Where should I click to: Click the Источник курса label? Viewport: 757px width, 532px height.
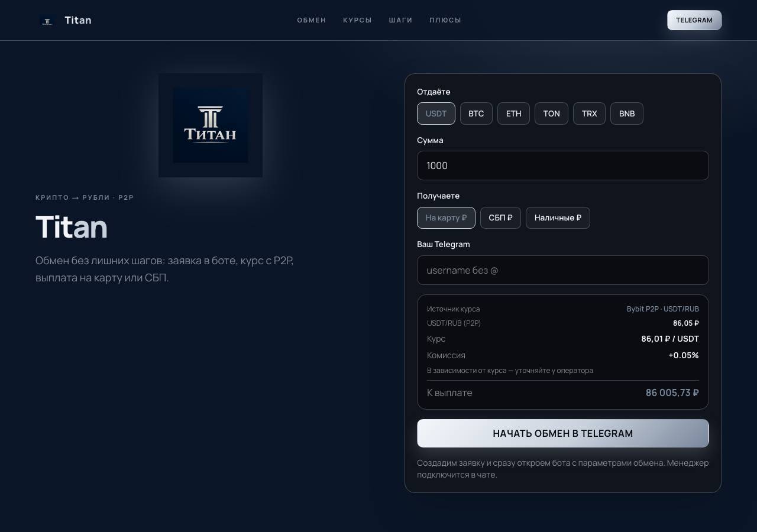coord(454,309)
